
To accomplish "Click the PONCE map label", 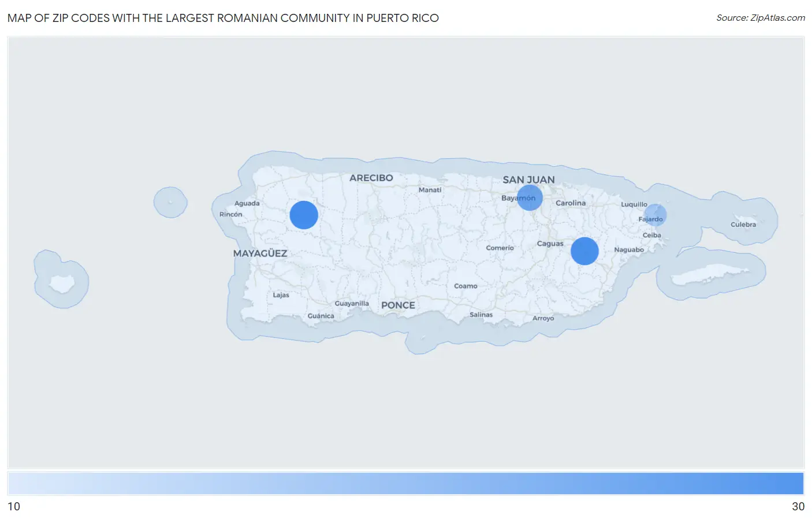I will pyautogui.click(x=398, y=305).
